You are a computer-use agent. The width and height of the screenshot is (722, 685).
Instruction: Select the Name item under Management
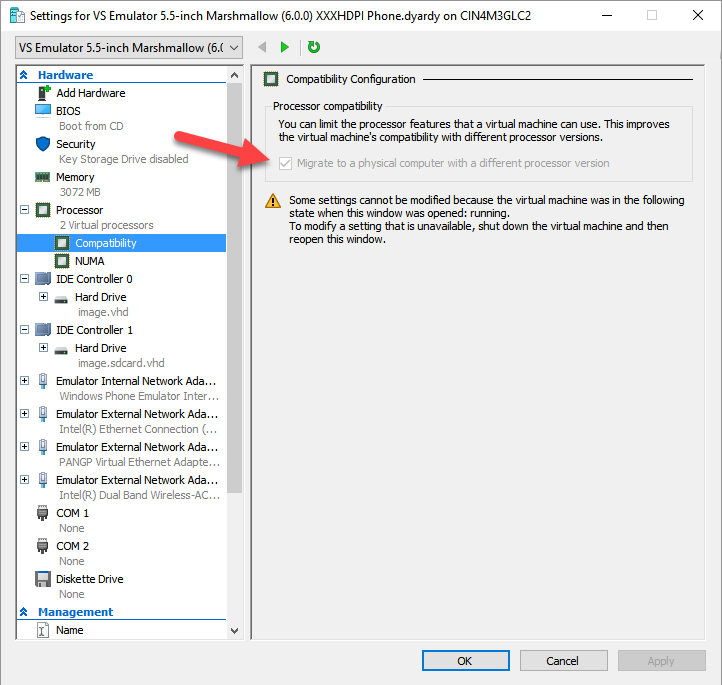click(70, 630)
